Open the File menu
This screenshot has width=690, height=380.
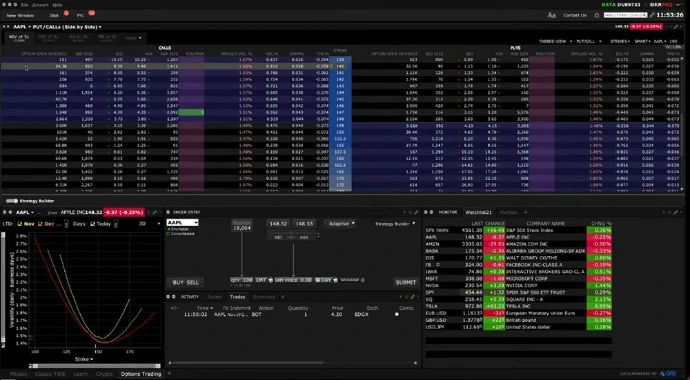pos(24,5)
